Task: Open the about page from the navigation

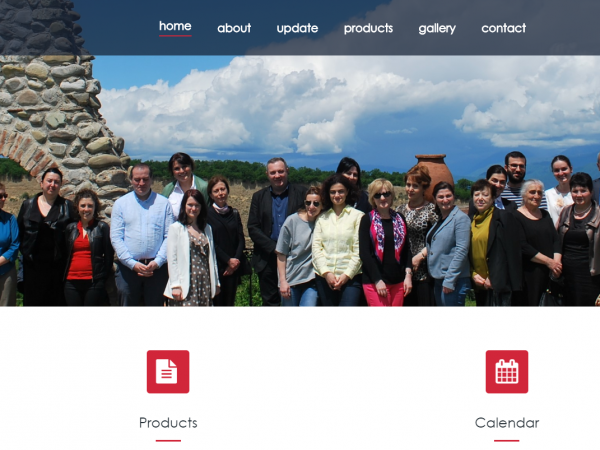Action: [x=234, y=28]
